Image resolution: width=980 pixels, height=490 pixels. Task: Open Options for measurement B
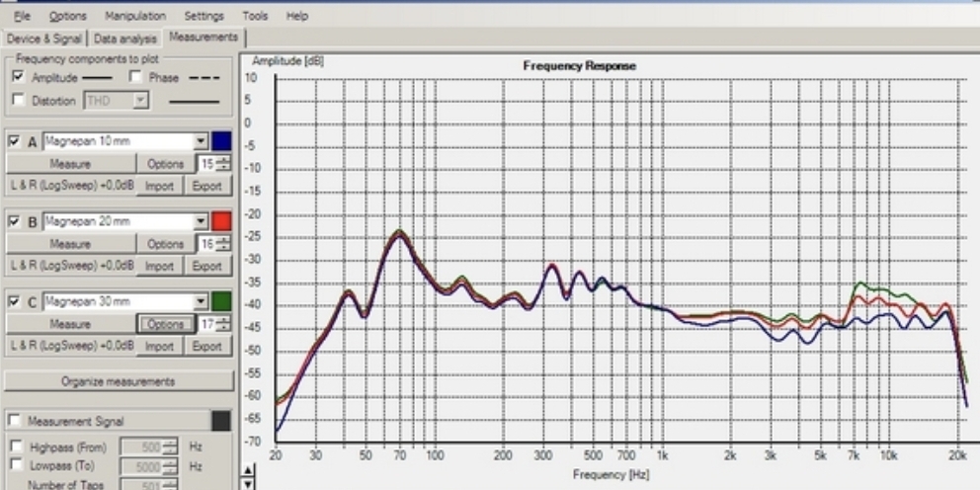(x=166, y=244)
